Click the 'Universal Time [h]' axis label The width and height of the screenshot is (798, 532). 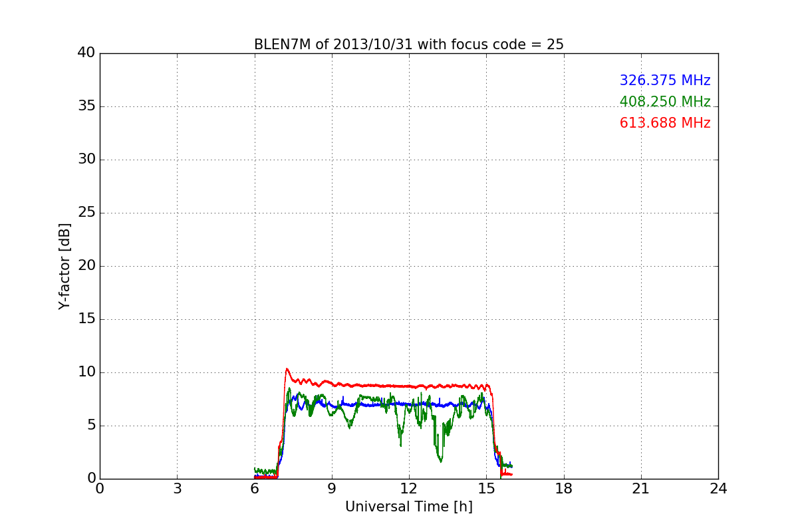[x=408, y=507]
